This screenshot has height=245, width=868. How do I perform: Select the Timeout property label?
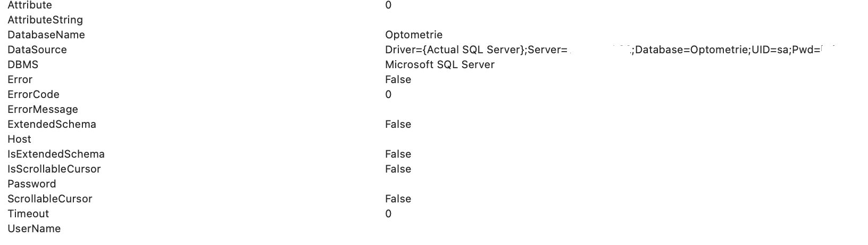[x=28, y=214]
